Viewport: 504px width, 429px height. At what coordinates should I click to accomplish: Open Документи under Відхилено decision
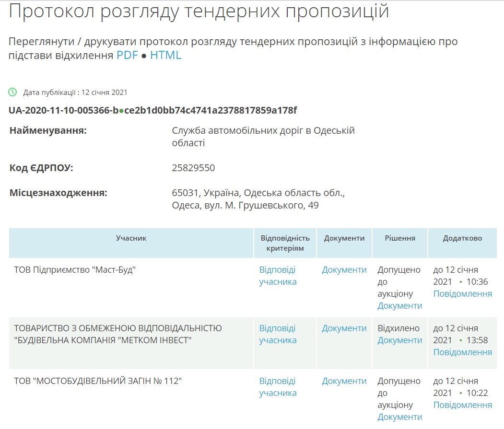399,340
